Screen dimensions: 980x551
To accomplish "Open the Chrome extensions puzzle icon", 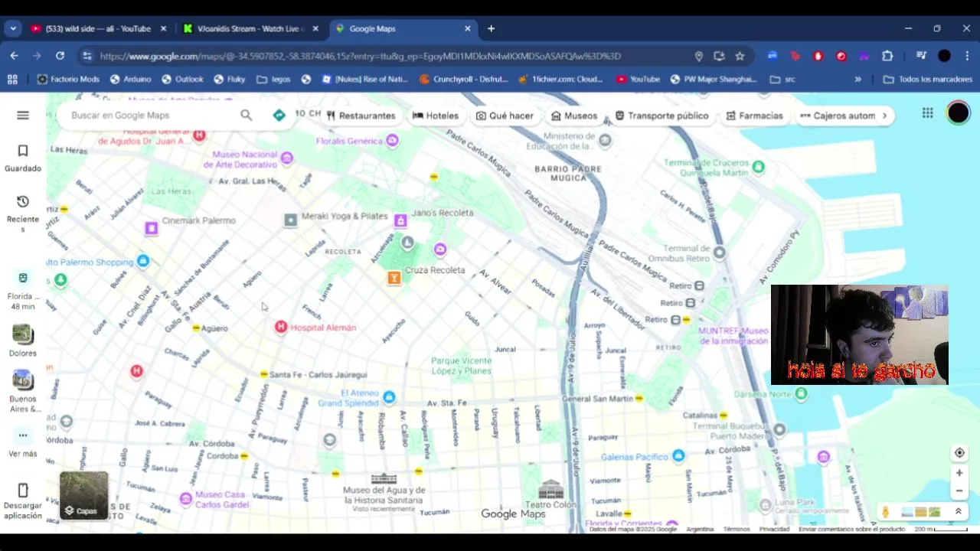I will [887, 56].
